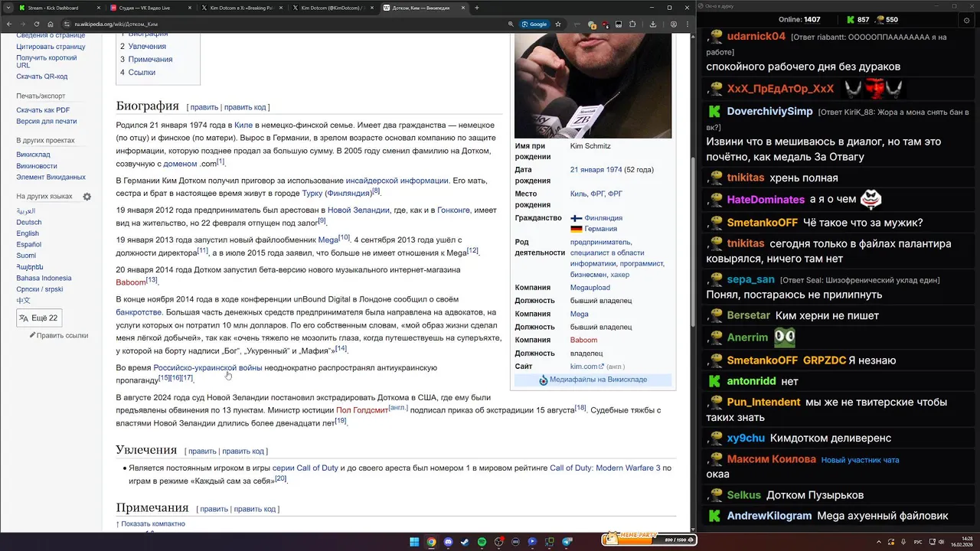Click the Germany flag in infobox
Image resolution: width=980 pixels, height=551 pixels.
577,229
